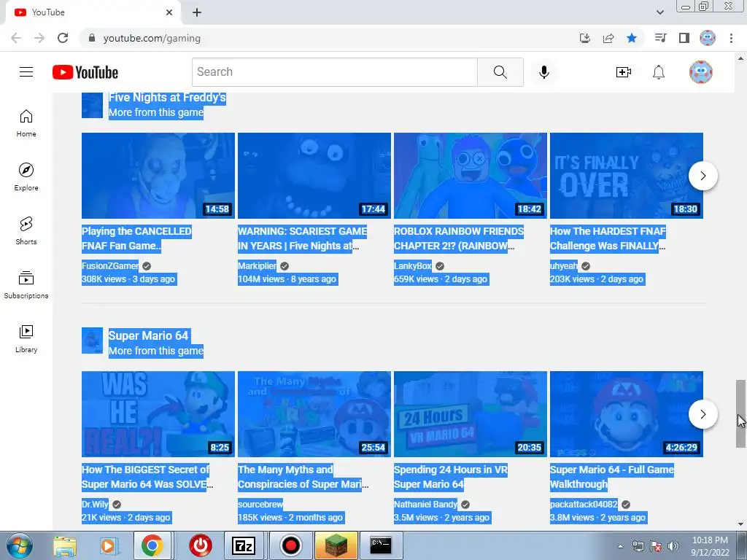
Task: Open WARNING: SCARIEST GAME IN YEARS thumbnail
Action: (314, 176)
